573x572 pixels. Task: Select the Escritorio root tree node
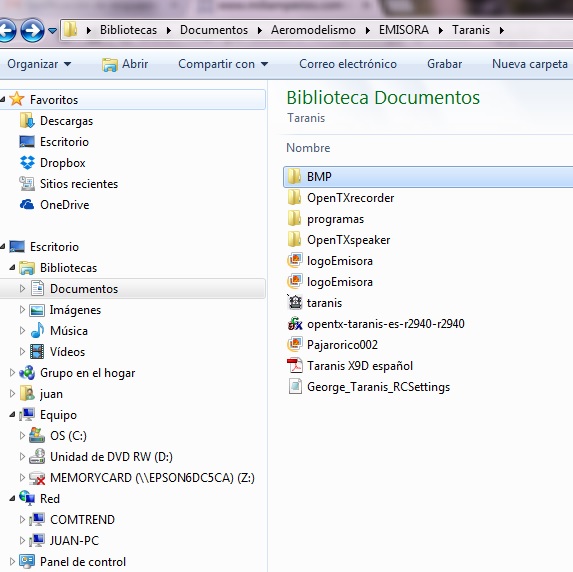[x=54, y=247]
